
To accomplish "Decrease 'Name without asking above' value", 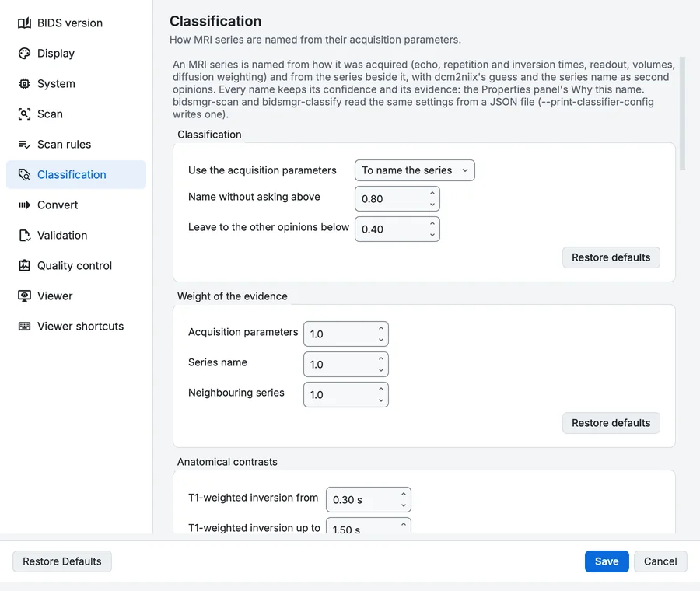I will 432,204.
